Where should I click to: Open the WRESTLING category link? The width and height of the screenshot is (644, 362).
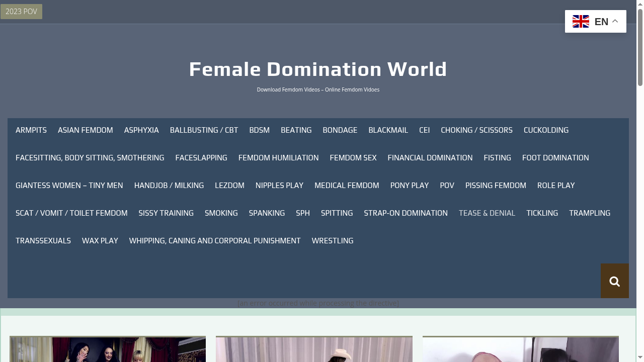tap(332, 240)
